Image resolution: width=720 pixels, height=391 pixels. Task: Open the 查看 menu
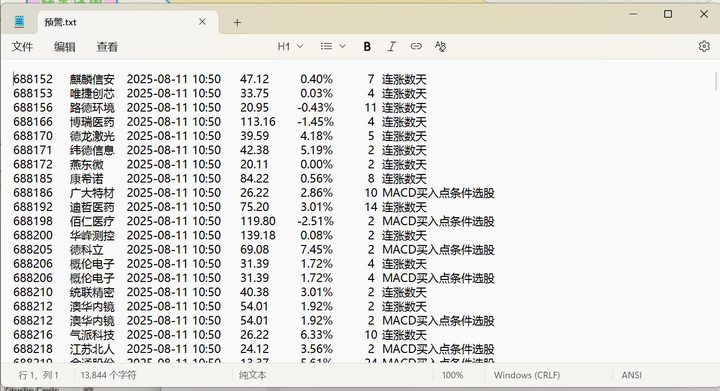click(107, 47)
